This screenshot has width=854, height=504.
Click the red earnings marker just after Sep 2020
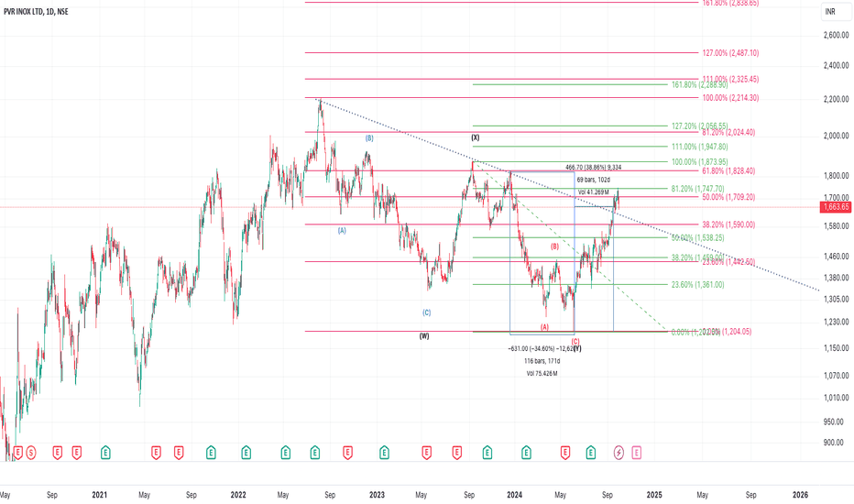coord(57,453)
